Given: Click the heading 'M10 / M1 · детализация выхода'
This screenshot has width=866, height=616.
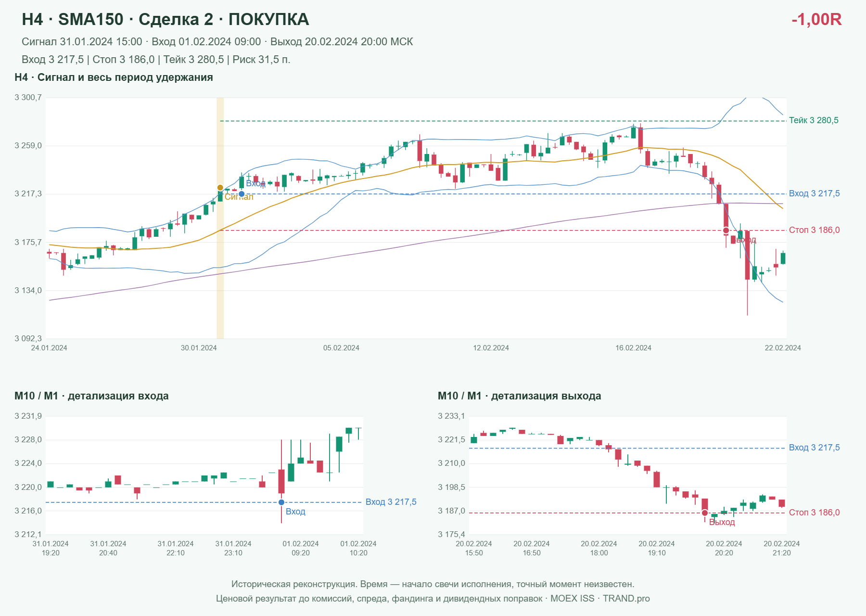Looking at the screenshot, I should tap(520, 396).
